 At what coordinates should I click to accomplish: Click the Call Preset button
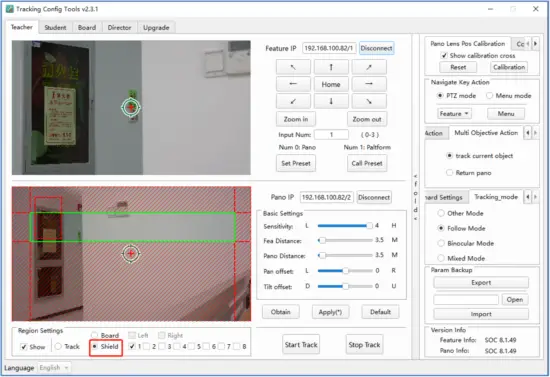click(x=367, y=163)
